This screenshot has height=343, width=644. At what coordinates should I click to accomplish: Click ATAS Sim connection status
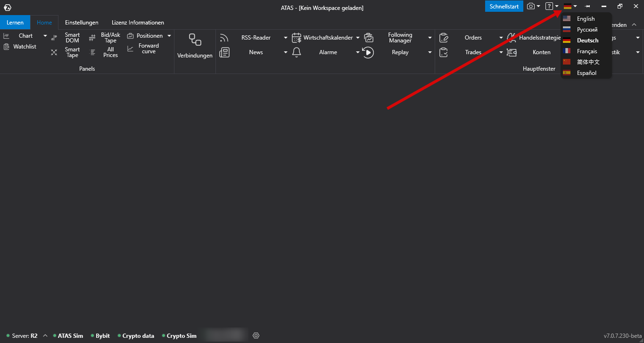coord(68,336)
